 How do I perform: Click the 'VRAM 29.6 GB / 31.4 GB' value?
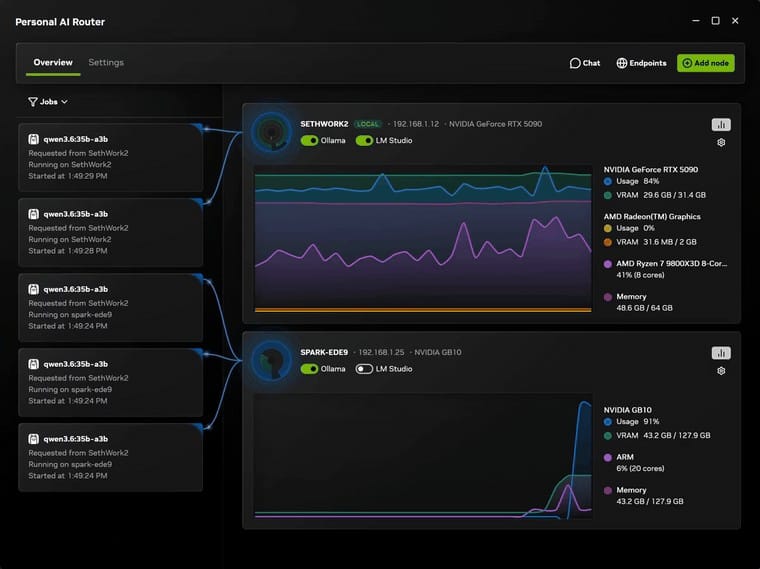point(661,195)
